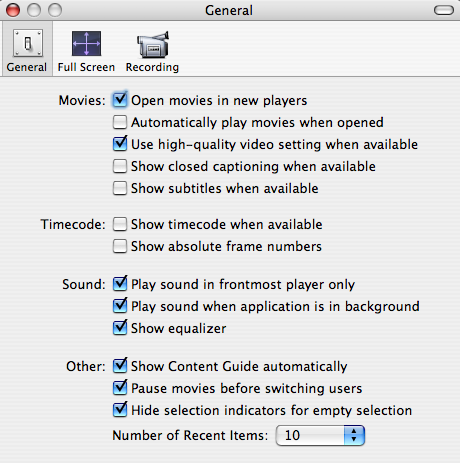Viewport: 460px width, 463px height.
Task: Uncheck Open movies in new players
Action: 120,100
